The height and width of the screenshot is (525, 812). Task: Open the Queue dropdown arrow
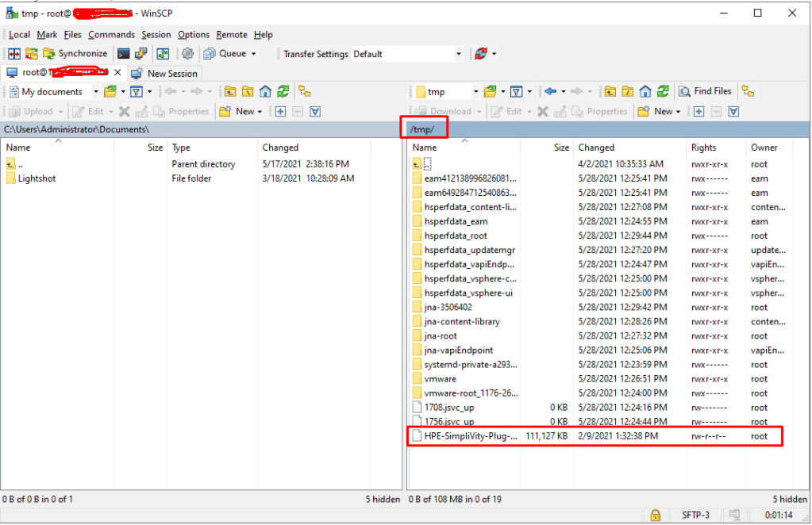(x=254, y=54)
